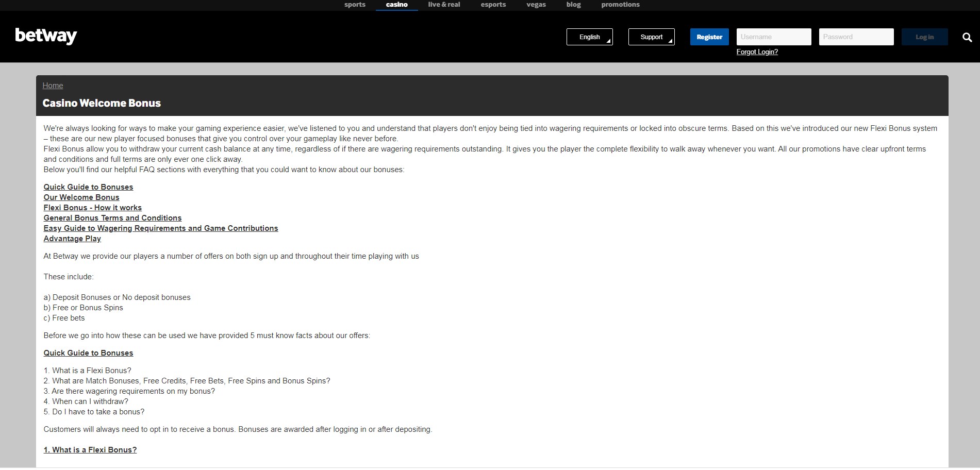The width and height of the screenshot is (980, 470).
Task: Open General Bonus Terms and Conditions link
Action: [112, 218]
